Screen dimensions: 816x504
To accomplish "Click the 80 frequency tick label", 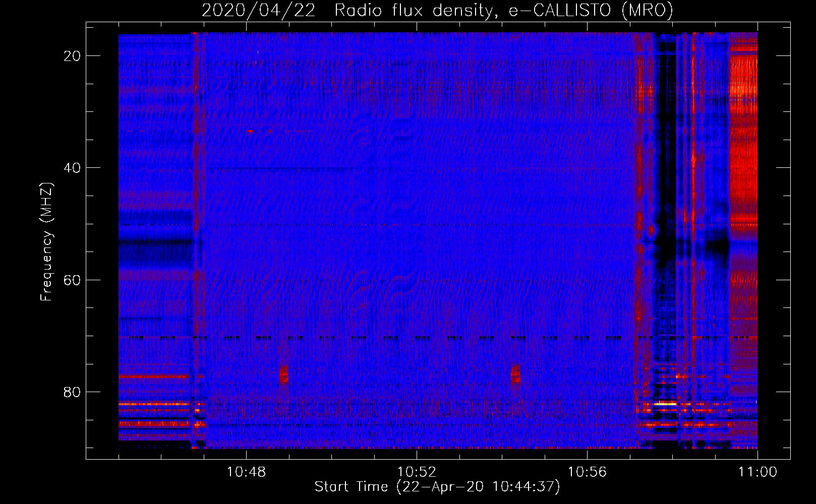I will 72,392.
